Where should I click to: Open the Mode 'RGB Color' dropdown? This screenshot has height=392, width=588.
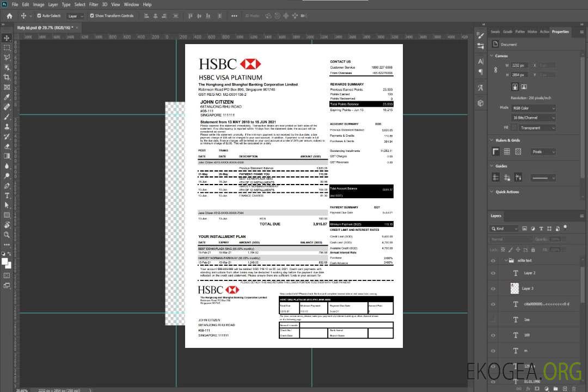point(534,108)
